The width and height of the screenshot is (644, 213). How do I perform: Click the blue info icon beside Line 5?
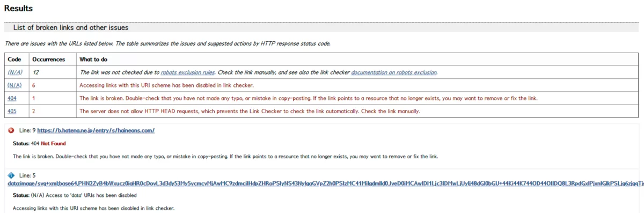[11, 175]
